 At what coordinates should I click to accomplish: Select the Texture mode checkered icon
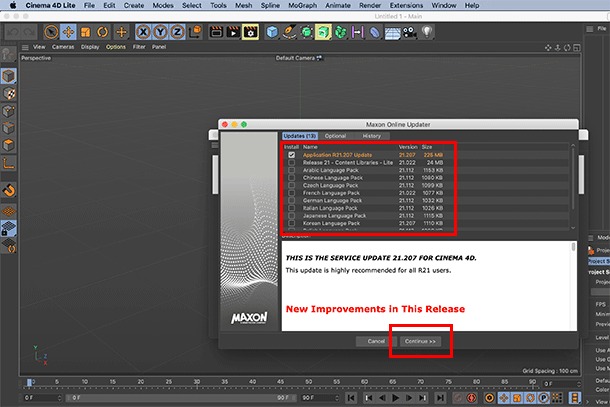(9, 93)
